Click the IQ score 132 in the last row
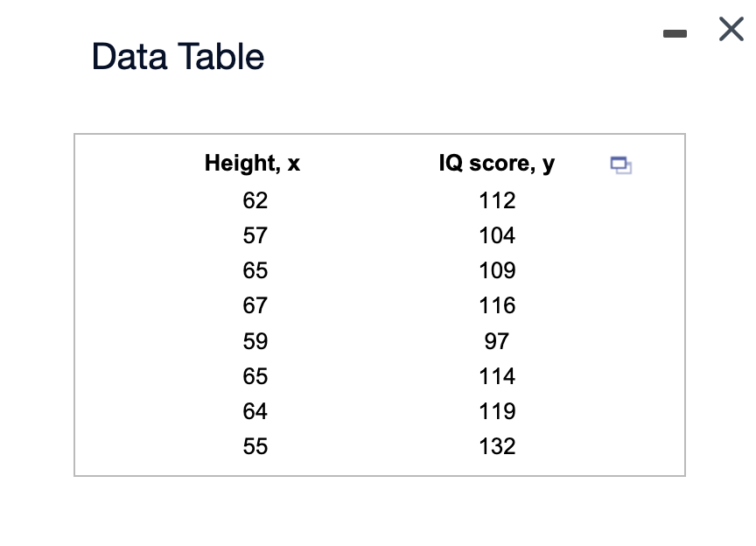The image size is (756, 546). click(x=496, y=446)
